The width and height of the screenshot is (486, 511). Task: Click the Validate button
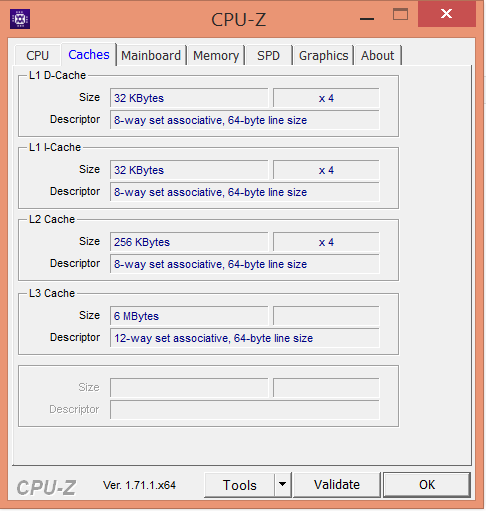(337, 485)
